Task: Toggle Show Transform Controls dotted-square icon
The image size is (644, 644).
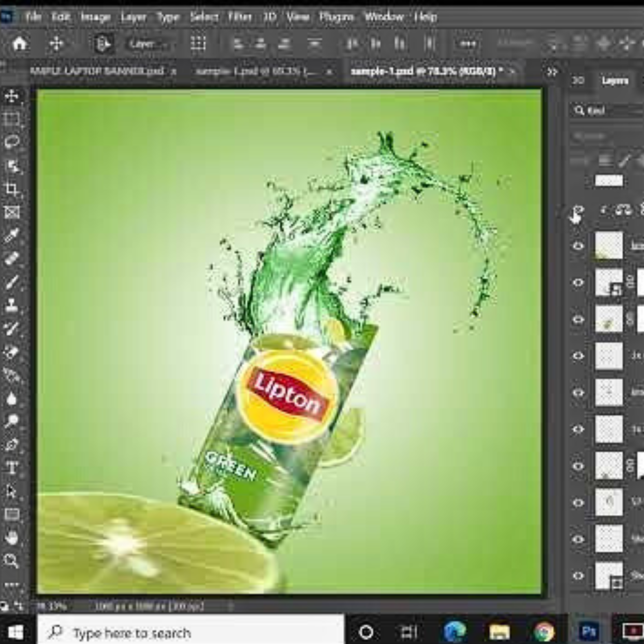Action: (198, 43)
